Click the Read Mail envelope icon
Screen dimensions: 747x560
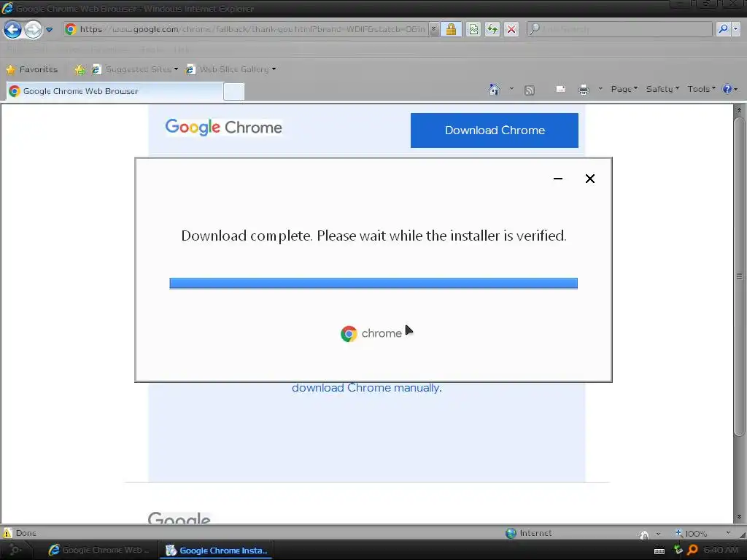[x=561, y=89]
